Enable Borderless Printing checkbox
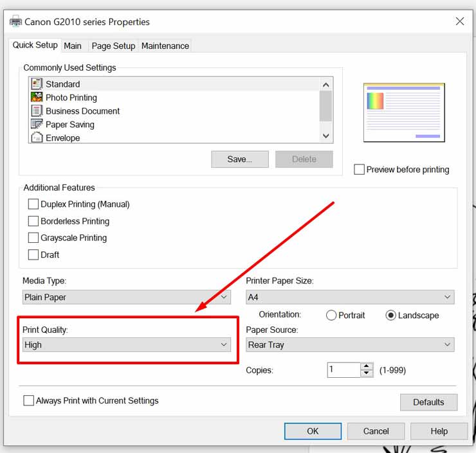The height and width of the screenshot is (453, 476). pyautogui.click(x=33, y=221)
